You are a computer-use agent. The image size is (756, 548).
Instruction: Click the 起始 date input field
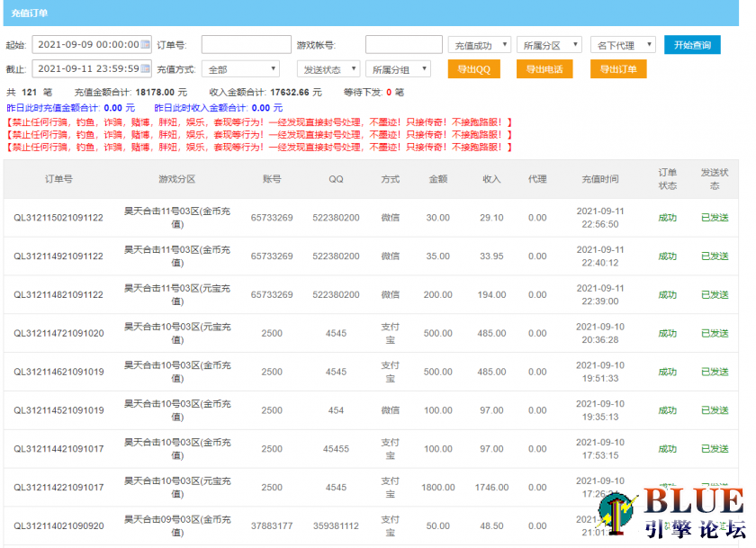(x=85, y=43)
